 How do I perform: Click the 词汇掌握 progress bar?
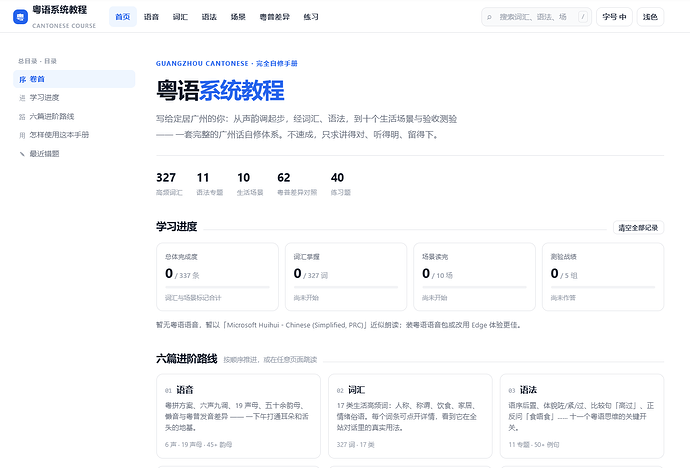(346, 287)
